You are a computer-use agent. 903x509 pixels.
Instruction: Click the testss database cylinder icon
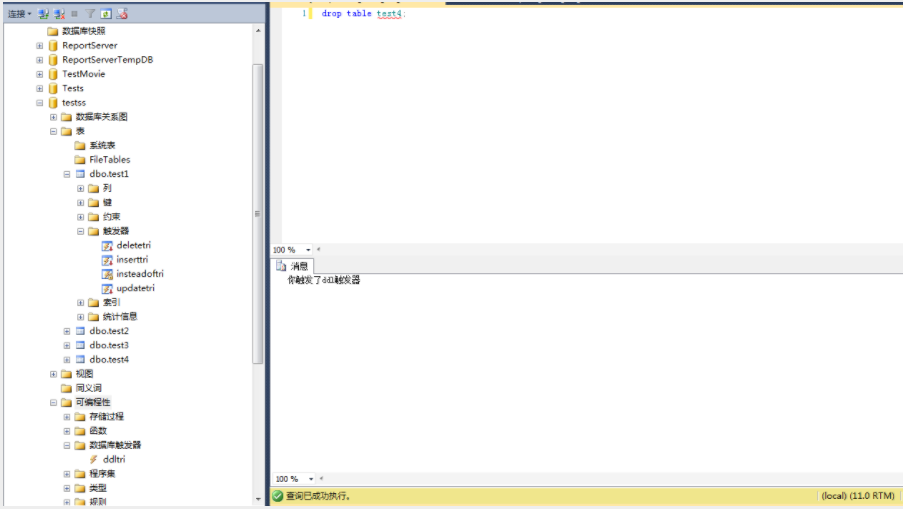coord(53,102)
